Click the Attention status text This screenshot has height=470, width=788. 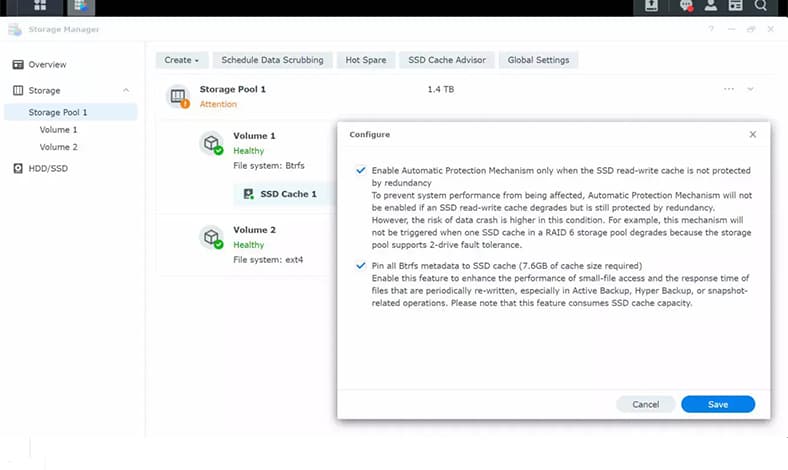tap(218, 104)
